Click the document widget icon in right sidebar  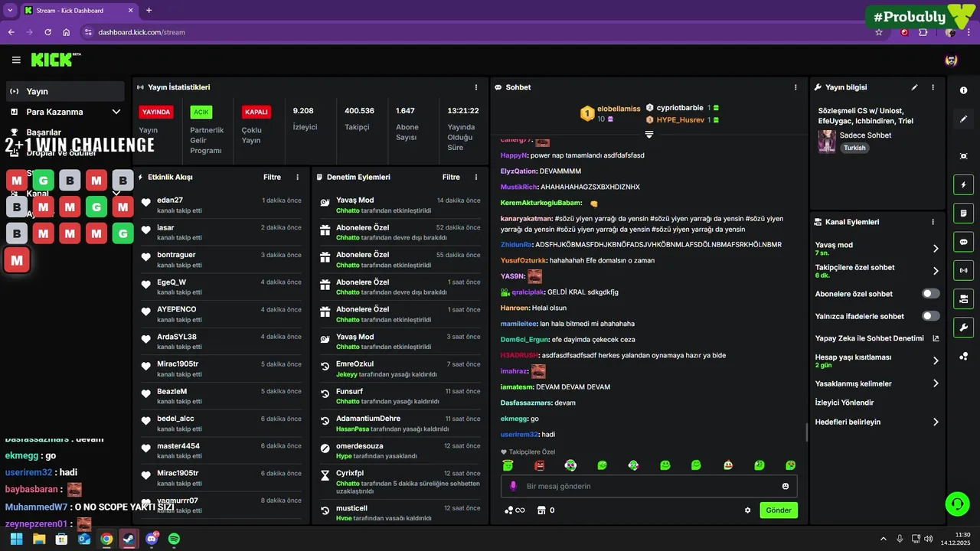coord(963,213)
